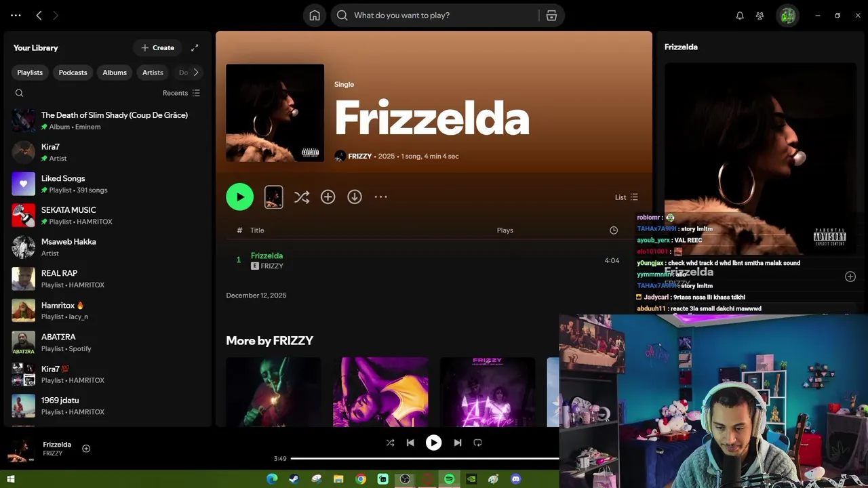This screenshot has width=868, height=488.
Task: Open Google Chrome from taskbar
Action: click(361, 479)
